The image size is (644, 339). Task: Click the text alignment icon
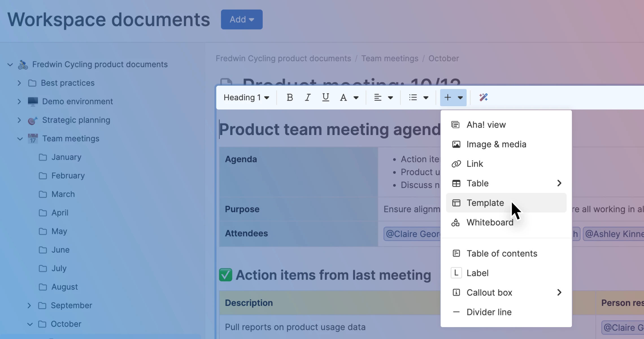tap(378, 97)
